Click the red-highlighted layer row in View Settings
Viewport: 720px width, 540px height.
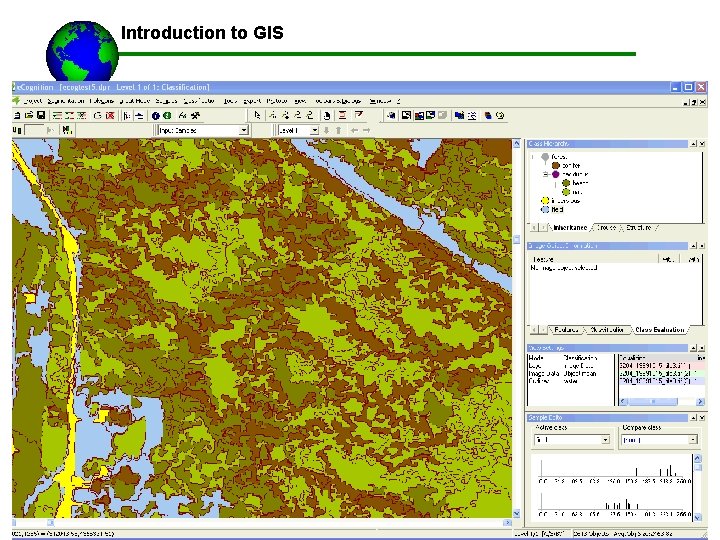661,366
